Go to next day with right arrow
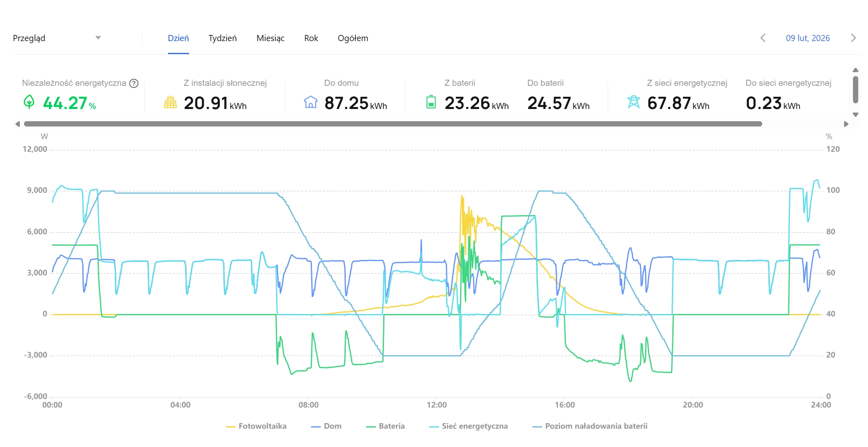This screenshot has width=868, height=447. (x=853, y=38)
